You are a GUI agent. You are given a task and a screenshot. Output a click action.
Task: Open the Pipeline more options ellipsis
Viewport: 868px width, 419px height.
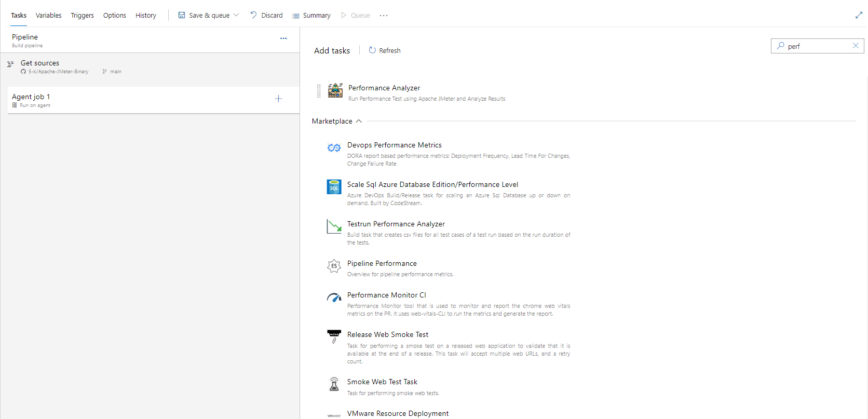pyautogui.click(x=283, y=38)
